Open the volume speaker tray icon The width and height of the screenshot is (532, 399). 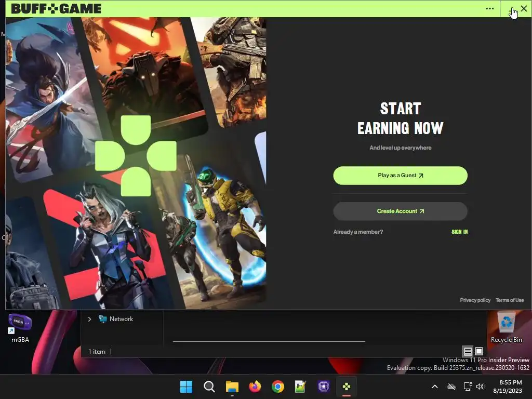(x=480, y=387)
